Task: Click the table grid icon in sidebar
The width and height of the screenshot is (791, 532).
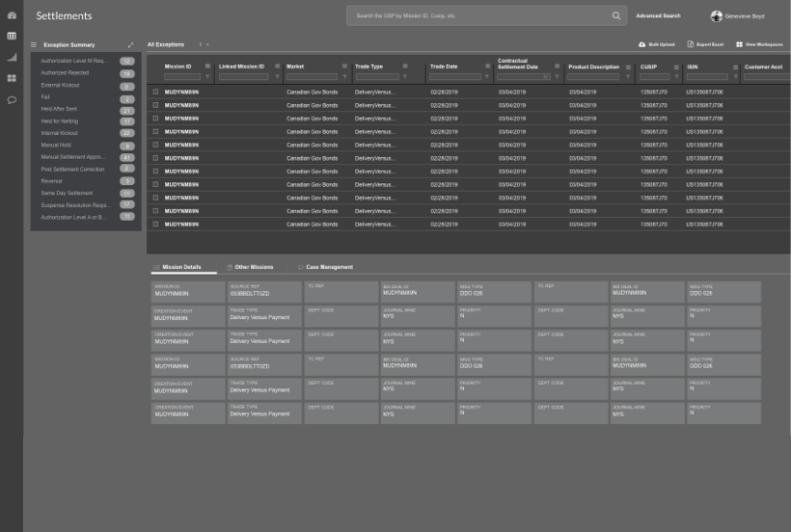Action: 12,36
